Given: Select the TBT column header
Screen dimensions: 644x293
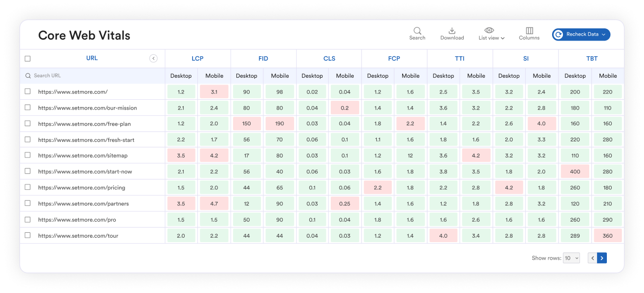Looking at the screenshot, I should click(x=592, y=59).
